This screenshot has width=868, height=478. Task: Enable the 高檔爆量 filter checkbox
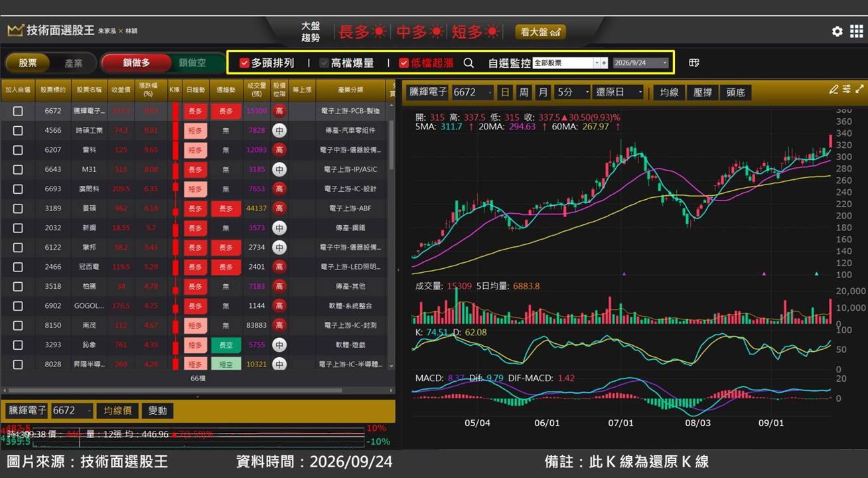tap(324, 63)
